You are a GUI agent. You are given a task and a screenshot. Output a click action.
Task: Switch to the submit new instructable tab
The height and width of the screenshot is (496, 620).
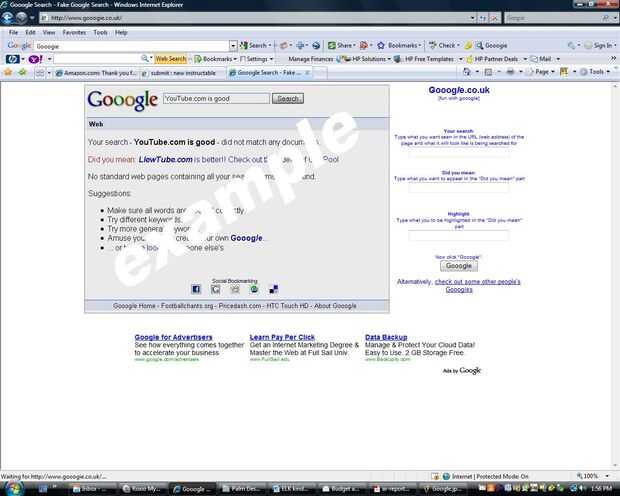[x=183, y=73]
